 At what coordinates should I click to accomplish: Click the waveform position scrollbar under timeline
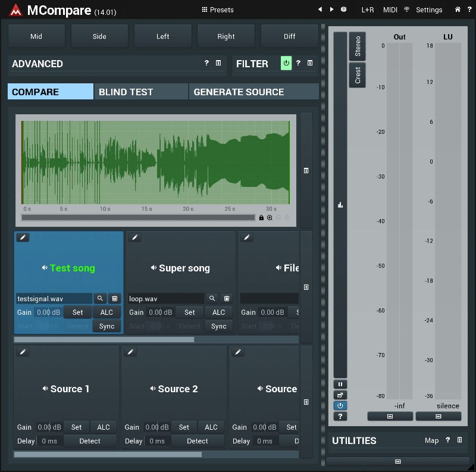click(138, 218)
